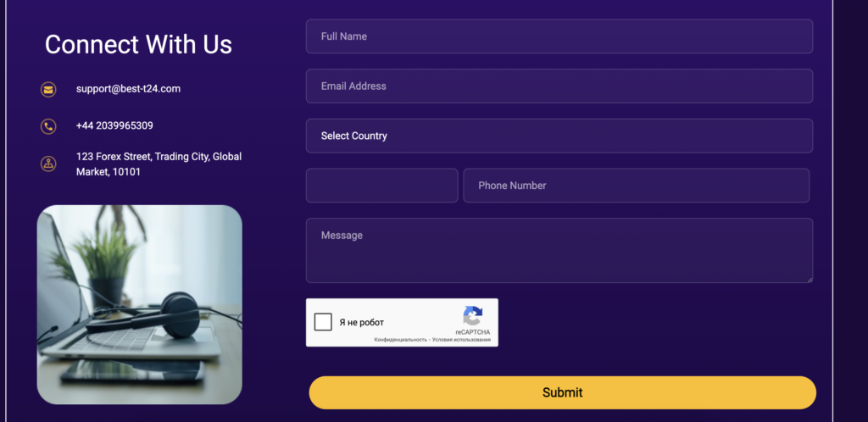The width and height of the screenshot is (868, 422).
Task: Click the Connect With Us heading
Action: (138, 44)
